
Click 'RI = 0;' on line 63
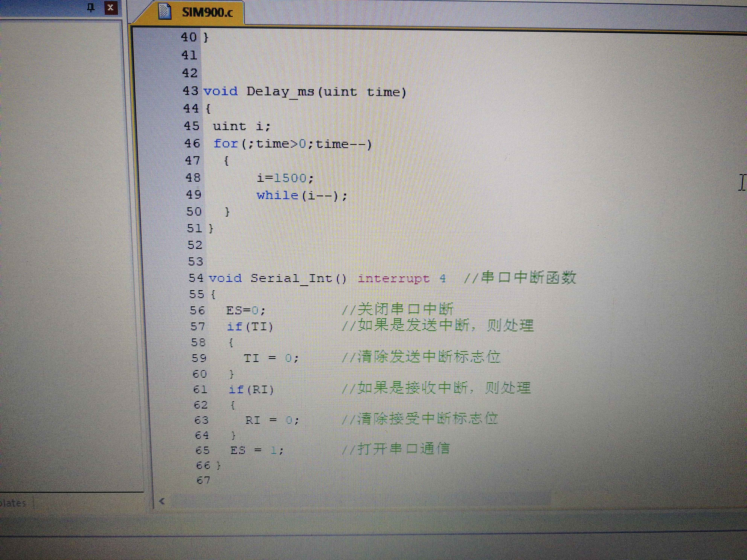pos(272,420)
